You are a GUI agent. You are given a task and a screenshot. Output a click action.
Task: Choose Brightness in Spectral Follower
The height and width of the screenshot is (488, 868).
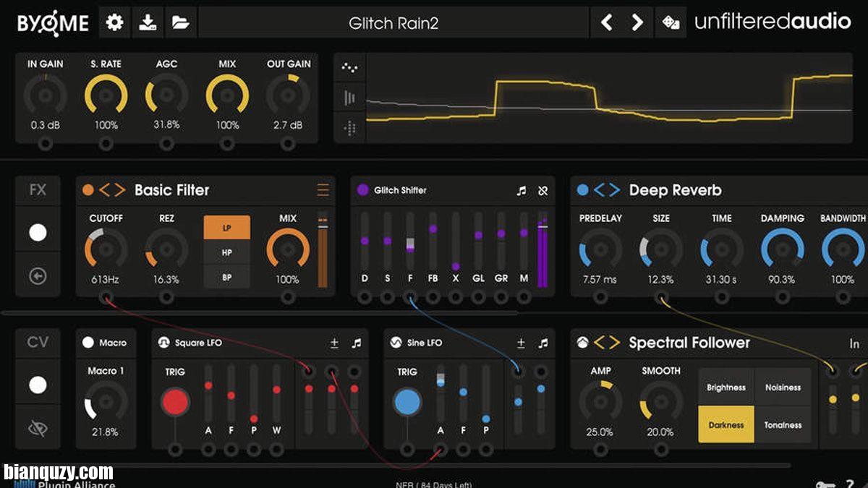coord(726,388)
